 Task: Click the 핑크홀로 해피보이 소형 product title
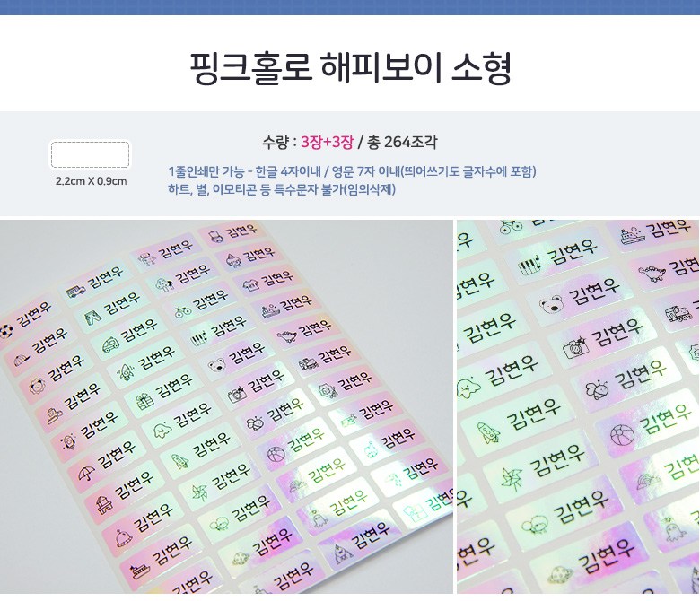[x=350, y=68]
